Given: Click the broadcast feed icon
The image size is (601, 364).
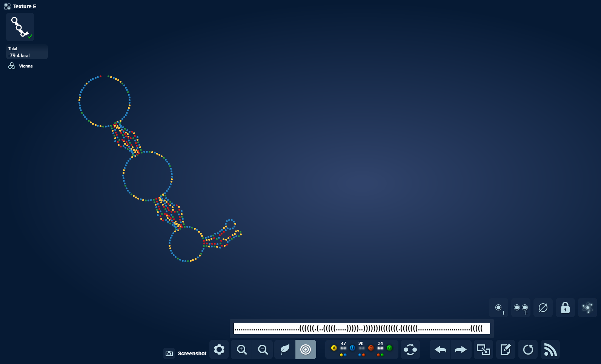Looking at the screenshot, I should pyautogui.click(x=550, y=350).
